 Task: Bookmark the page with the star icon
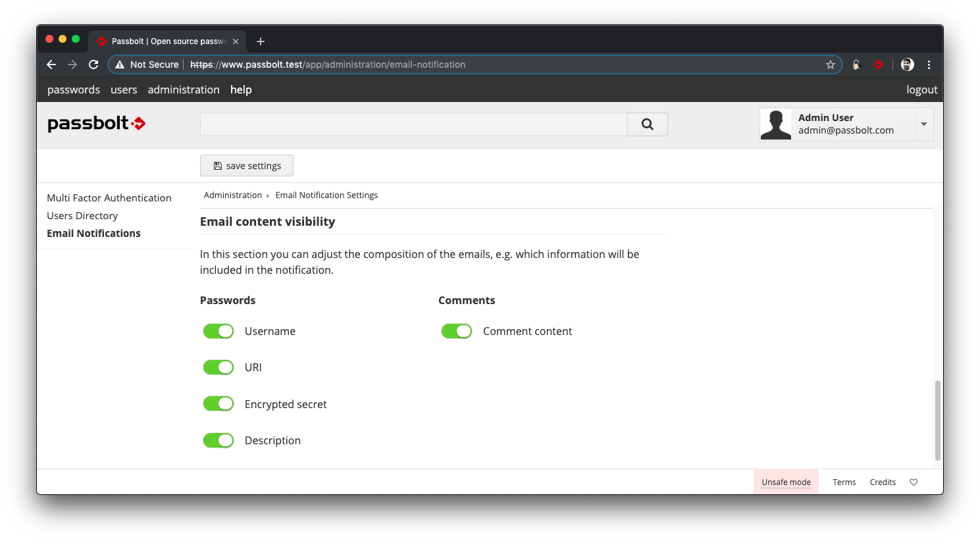pyautogui.click(x=831, y=65)
